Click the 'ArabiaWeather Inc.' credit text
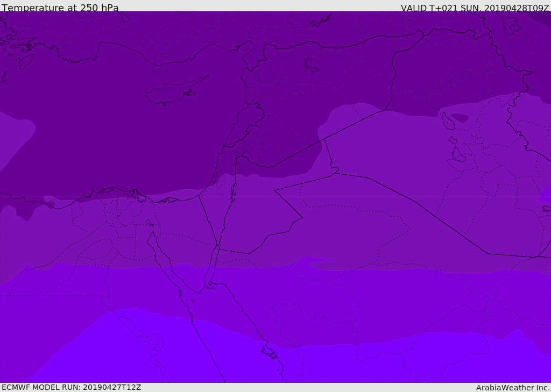 (513, 388)
